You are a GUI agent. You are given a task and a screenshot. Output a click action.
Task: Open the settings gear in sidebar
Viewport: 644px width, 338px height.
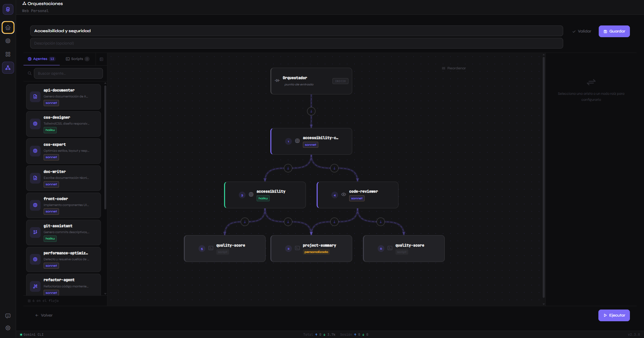point(8,328)
